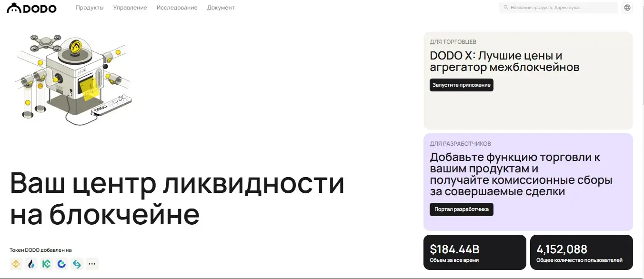Open the Портал разработчика button

click(x=462, y=209)
